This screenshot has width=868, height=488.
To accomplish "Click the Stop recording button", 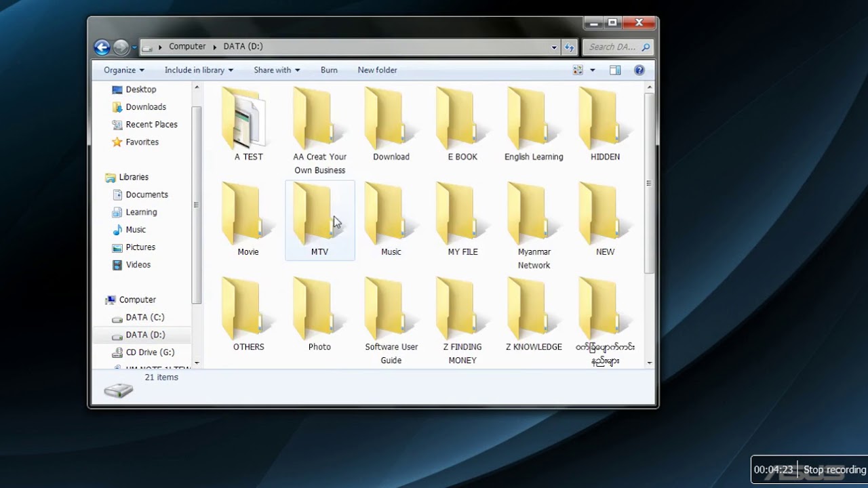I will pyautogui.click(x=834, y=470).
